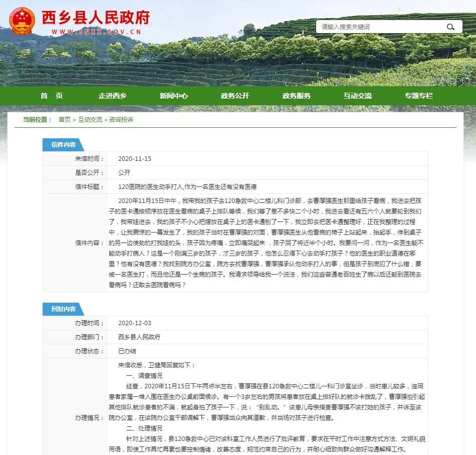
Task: Click the national emblem logo
Action: tap(22, 21)
